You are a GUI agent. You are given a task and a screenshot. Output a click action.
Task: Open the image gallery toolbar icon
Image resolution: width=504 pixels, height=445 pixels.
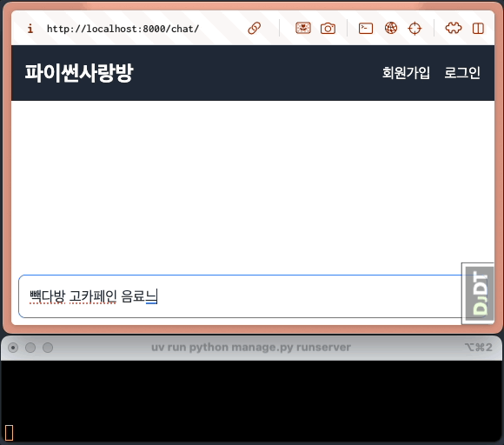(302, 29)
